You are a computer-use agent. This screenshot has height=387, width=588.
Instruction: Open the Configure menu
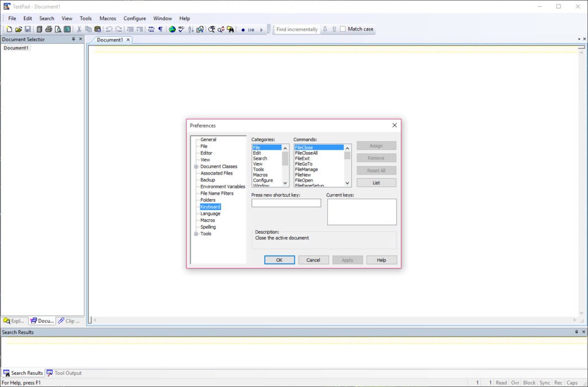134,18
